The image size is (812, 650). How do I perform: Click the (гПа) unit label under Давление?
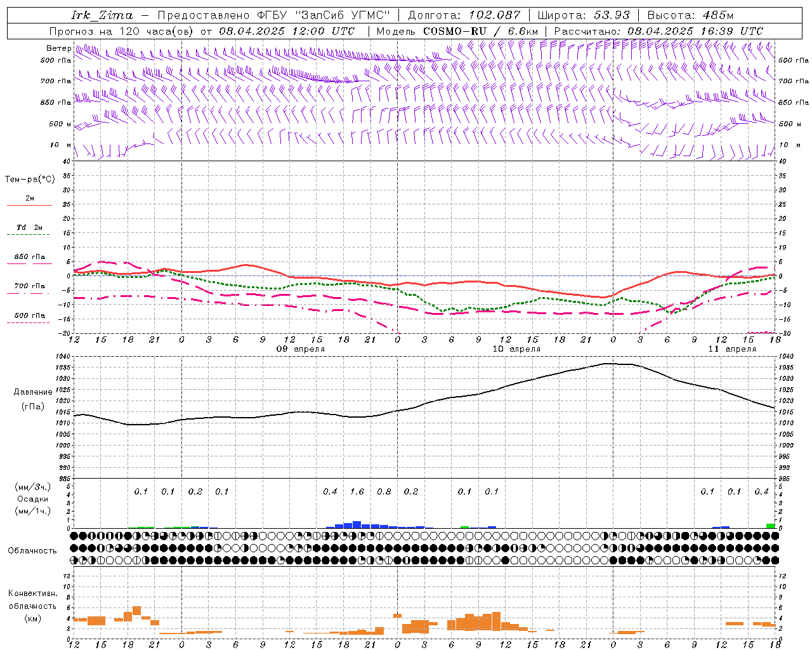33,407
